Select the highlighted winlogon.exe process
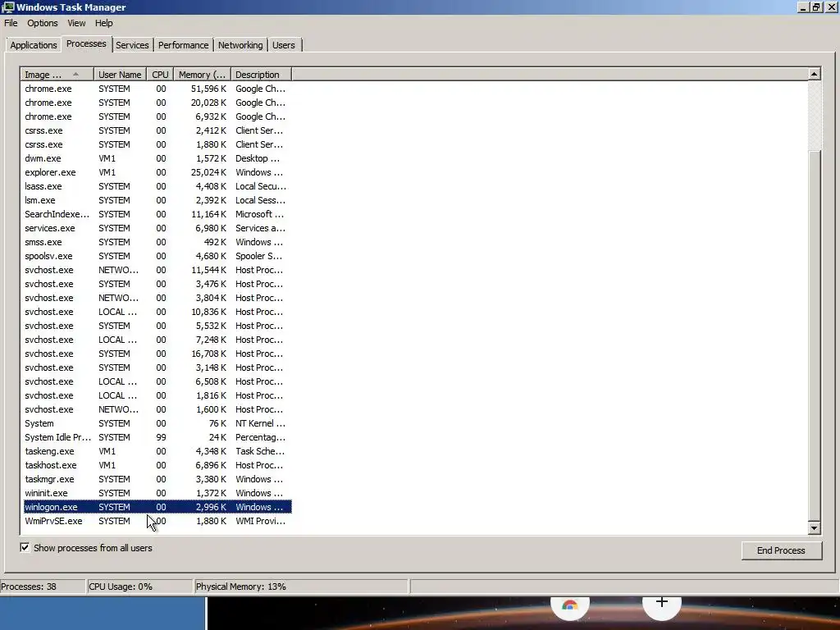840x630 pixels. pos(157,506)
